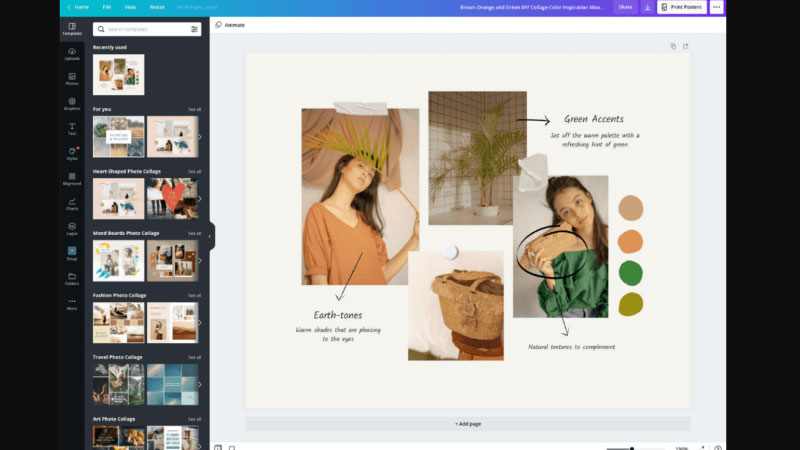Open the three-dots more options menu

[x=716, y=7]
